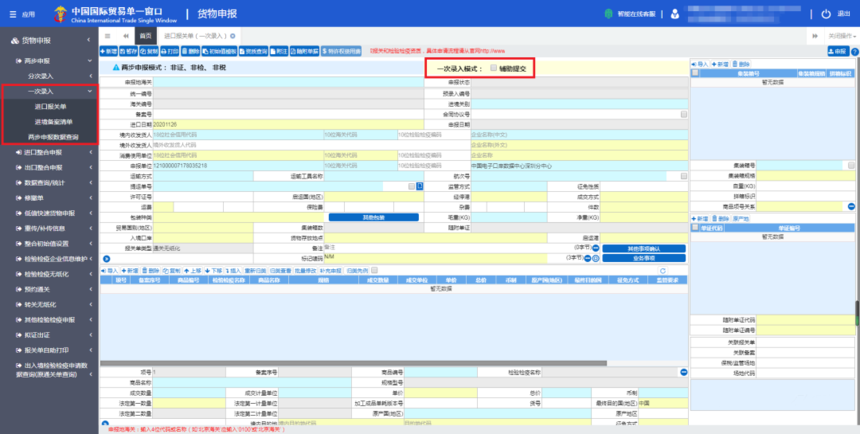
Task: Tick the checkbox beside 合同协议号 field
Action: (684, 115)
